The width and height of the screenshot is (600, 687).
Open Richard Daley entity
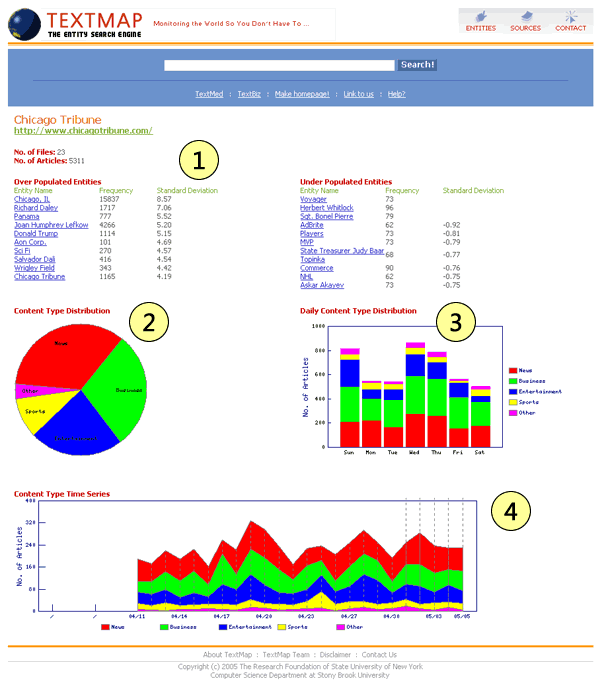point(36,208)
